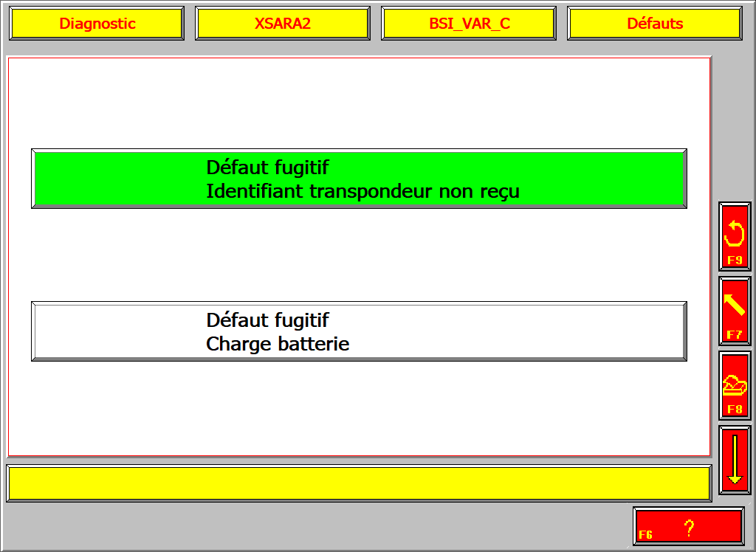Click the F8 printer button
Image resolution: width=756 pixels, height=552 pixels.
coord(735,386)
